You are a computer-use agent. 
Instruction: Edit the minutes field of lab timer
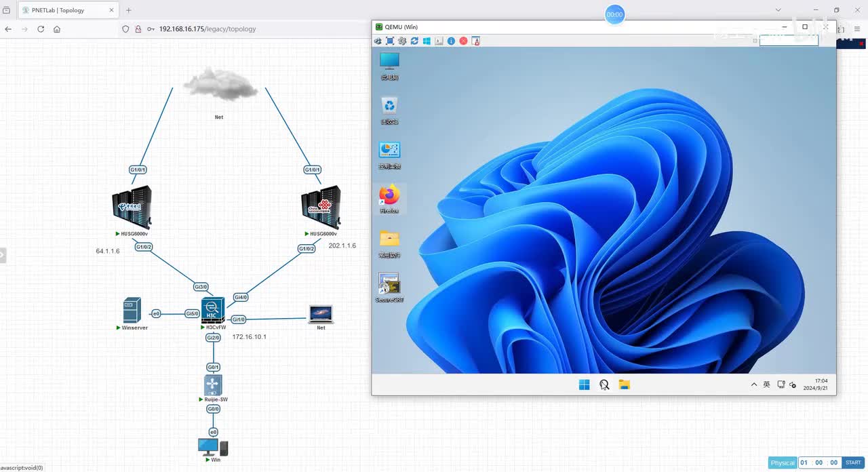click(x=819, y=463)
